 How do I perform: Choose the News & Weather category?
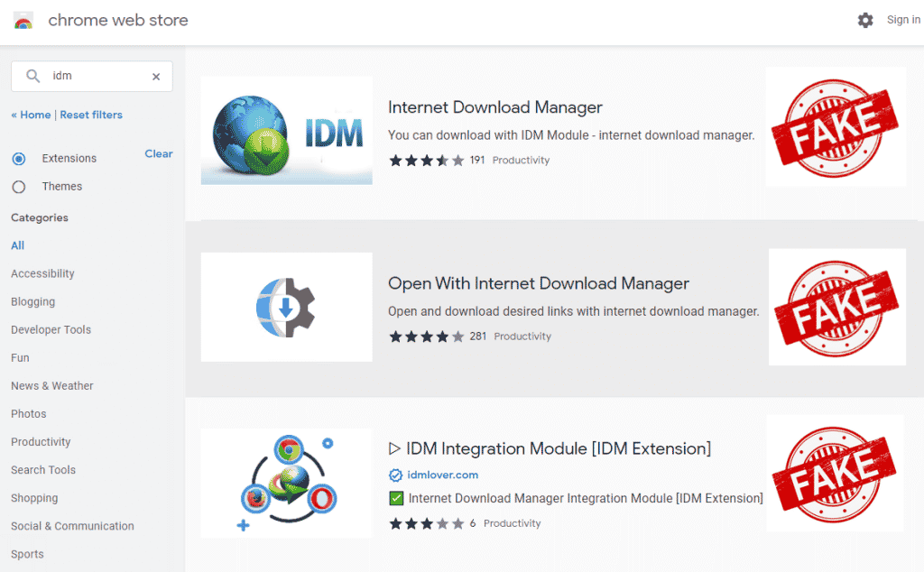click(51, 386)
